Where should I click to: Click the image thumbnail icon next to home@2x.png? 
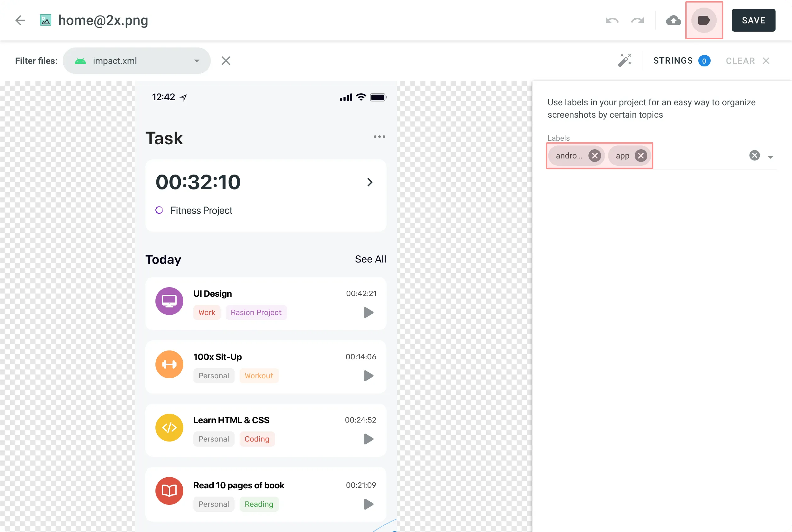(x=46, y=20)
